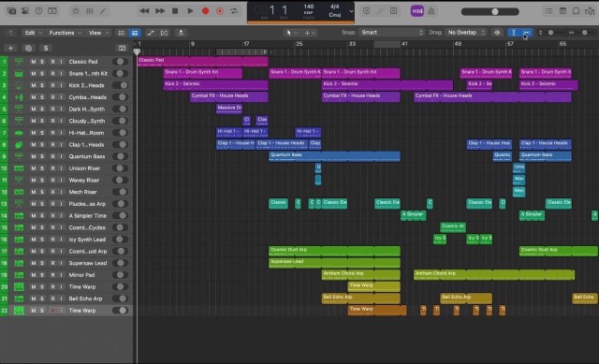Select the highlighted tracks view icon
This screenshot has height=364, width=599.
(135, 33)
